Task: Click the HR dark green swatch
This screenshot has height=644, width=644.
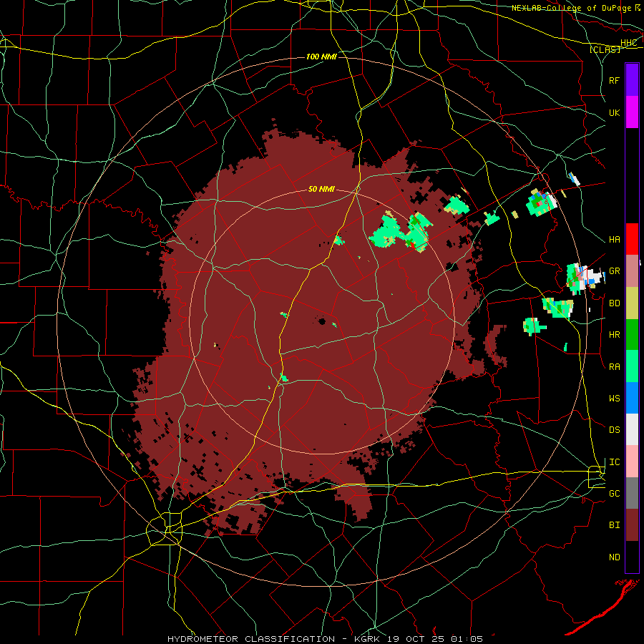Action: [632, 335]
